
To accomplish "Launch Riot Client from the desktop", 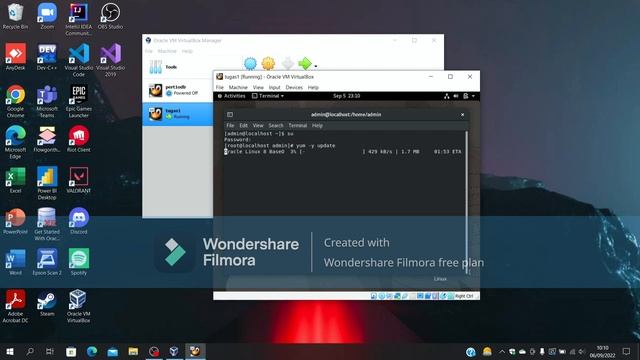I will pyautogui.click(x=78, y=139).
